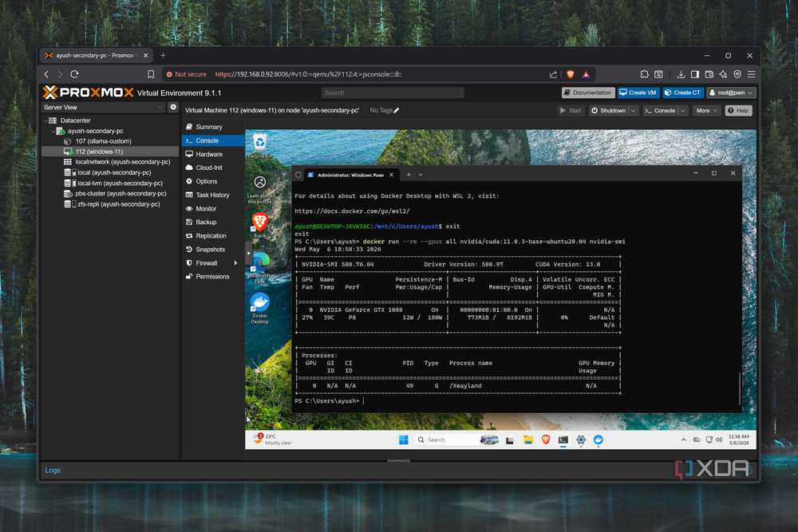This screenshot has width=798, height=532.
Task: Expand the Logs panel at the bottom
Action: pyautogui.click(x=53, y=470)
